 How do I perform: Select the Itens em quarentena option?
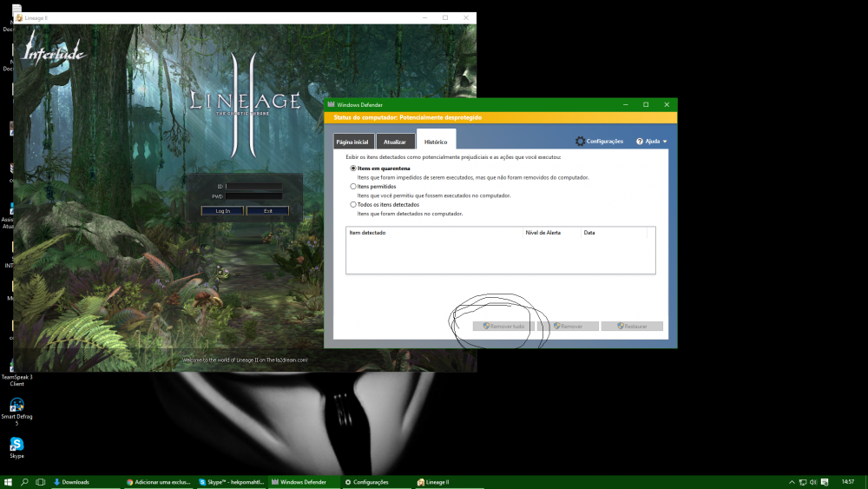pyautogui.click(x=353, y=168)
